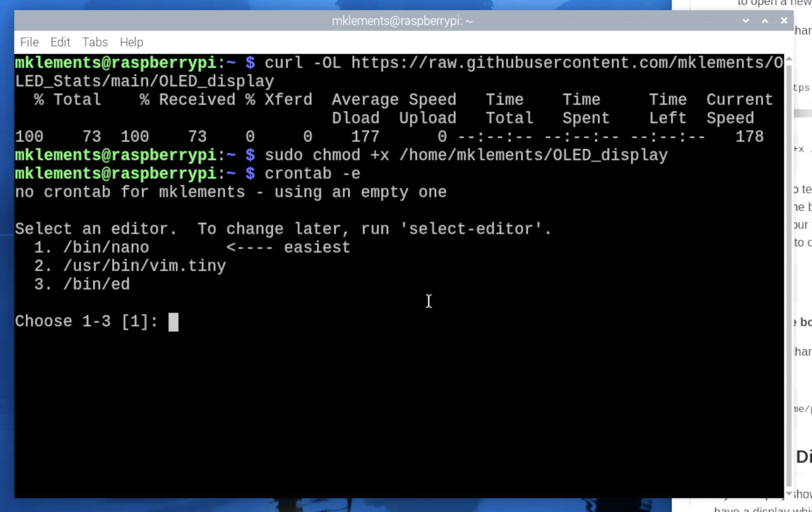Click the 'no crontab for mklements' message
The image size is (812, 512).
[231, 192]
